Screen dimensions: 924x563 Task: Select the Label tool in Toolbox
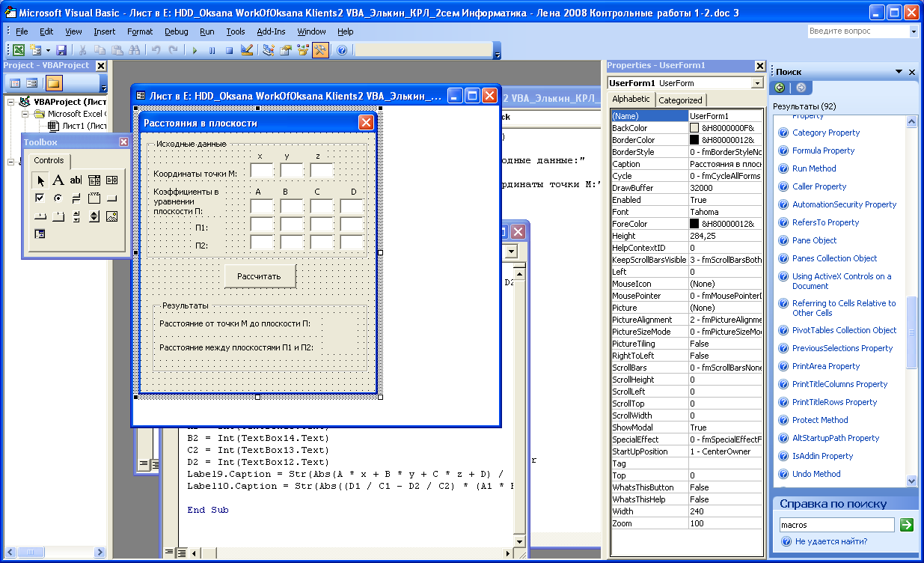(58, 180)
